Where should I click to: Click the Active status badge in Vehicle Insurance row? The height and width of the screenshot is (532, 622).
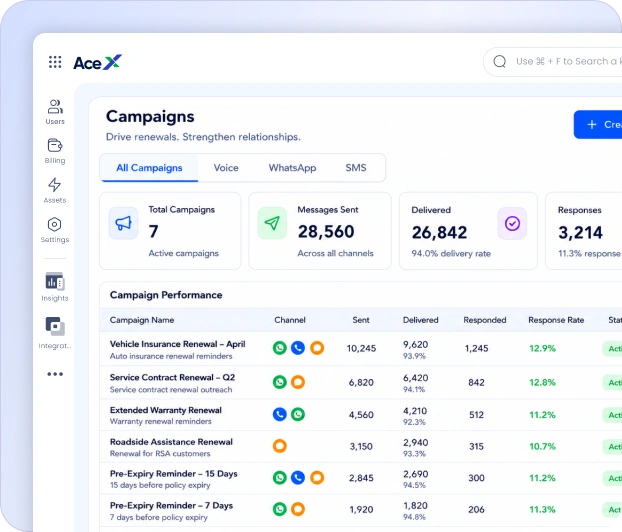612,348
